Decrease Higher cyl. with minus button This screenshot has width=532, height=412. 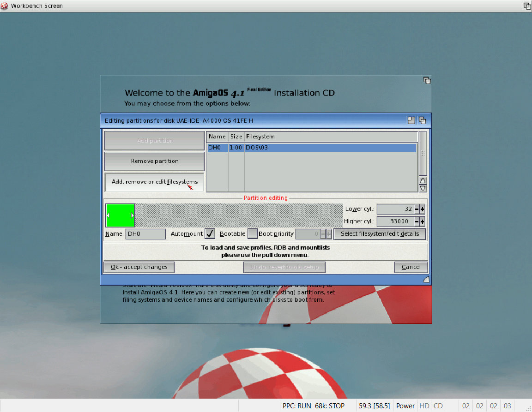[417, 221]
